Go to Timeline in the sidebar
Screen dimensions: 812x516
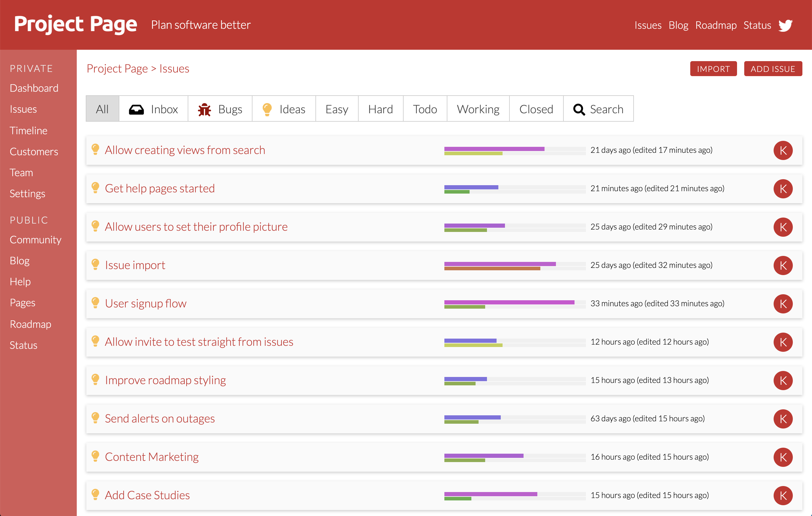[28, 130]
